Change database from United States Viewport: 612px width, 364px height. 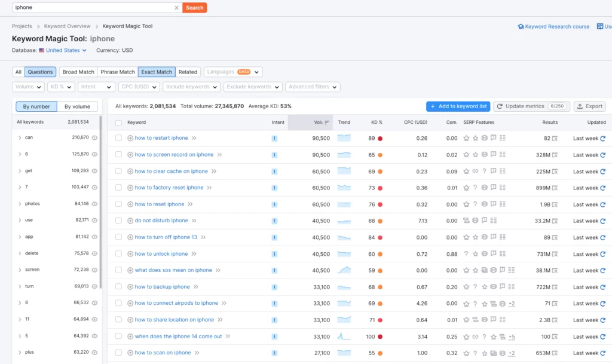click(x=63, y=50)
